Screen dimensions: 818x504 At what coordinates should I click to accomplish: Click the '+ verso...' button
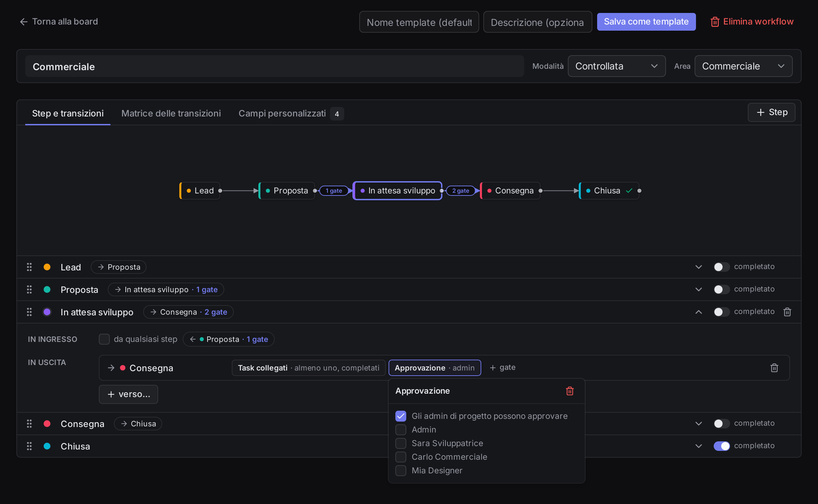point(128,394)
